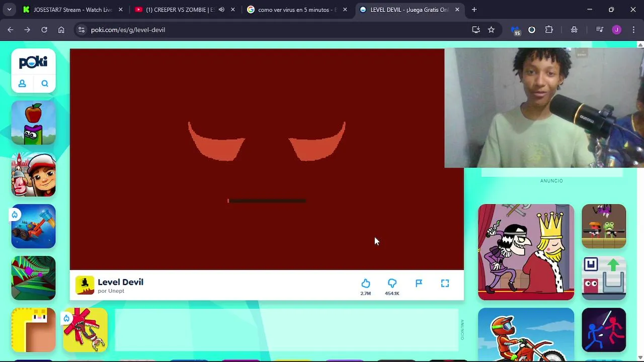Open the motocross bike game thumbnail

tap(526, 334)
